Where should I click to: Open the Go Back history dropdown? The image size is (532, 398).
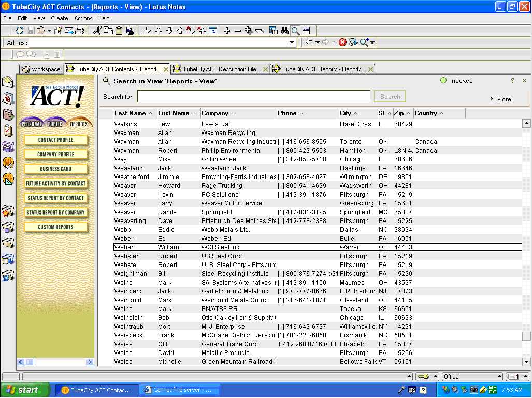tap(317, 42)
